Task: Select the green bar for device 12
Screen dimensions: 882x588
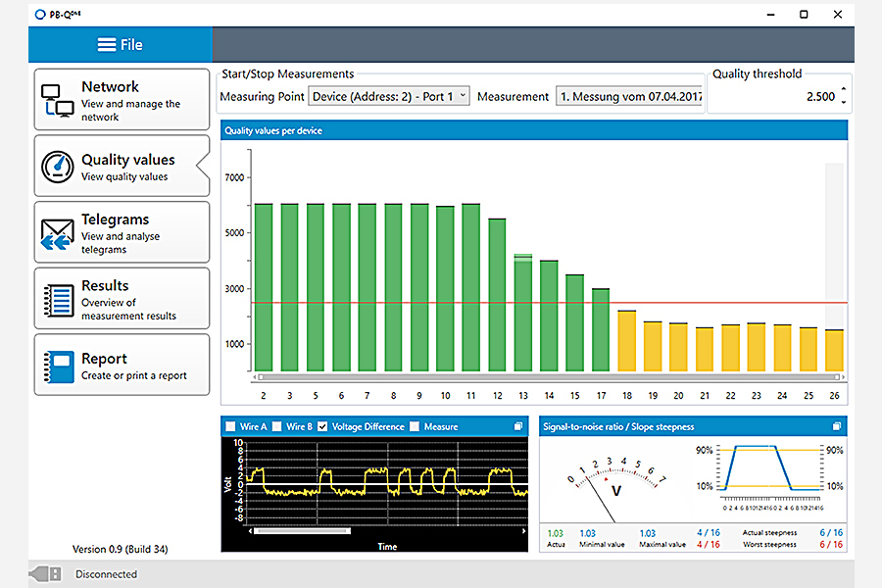Action: coord(497,294)
